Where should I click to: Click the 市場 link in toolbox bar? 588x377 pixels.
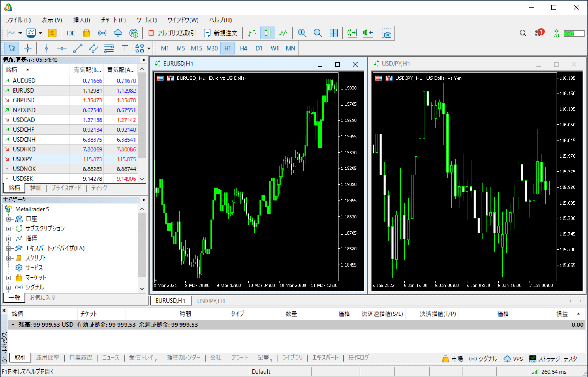pyautogui.click(x=452, y=359)
